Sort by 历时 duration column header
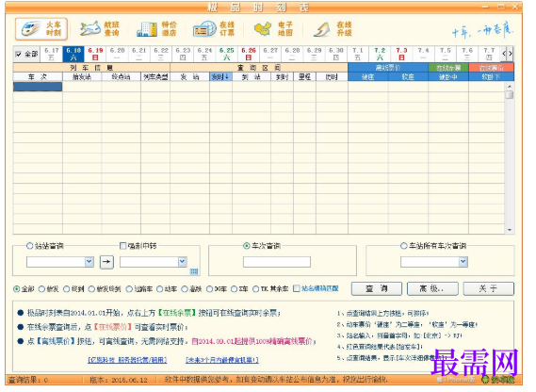The height and width of the screenshot is (392, 536). coord(332,77)
